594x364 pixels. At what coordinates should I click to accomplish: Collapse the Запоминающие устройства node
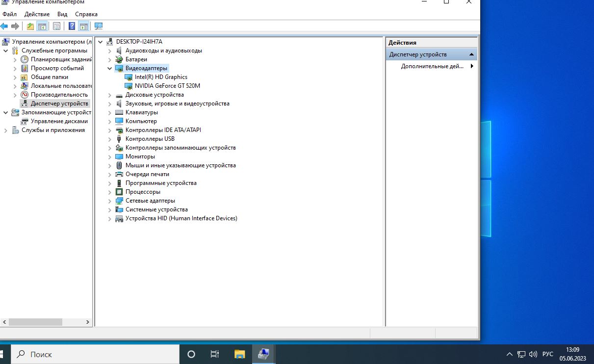[6, 112]
